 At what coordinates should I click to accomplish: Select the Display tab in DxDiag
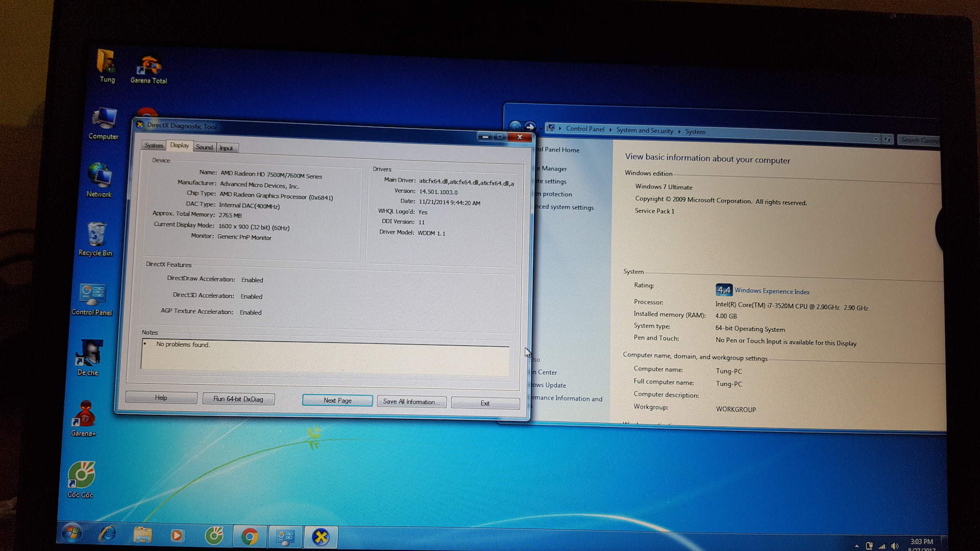[179, 145]
